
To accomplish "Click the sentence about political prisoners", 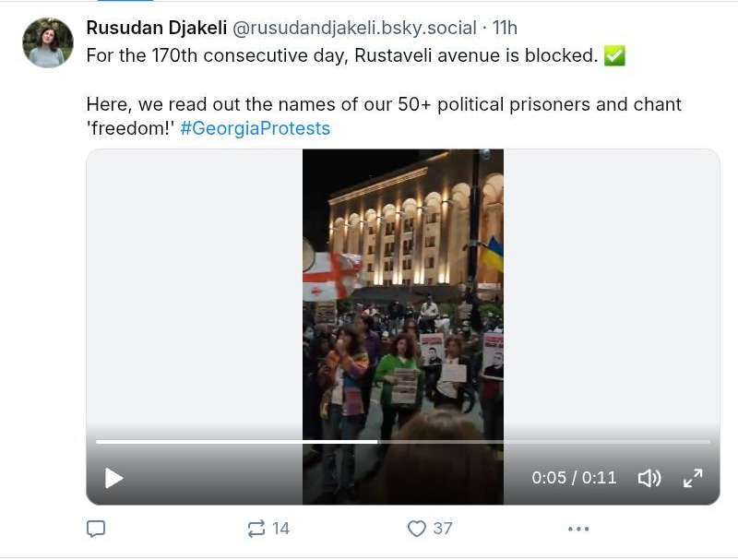I will click(x=384, y=104).
